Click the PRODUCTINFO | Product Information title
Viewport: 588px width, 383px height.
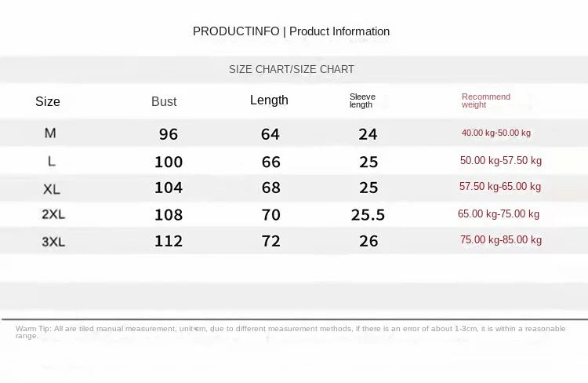(x=291, y=31)
